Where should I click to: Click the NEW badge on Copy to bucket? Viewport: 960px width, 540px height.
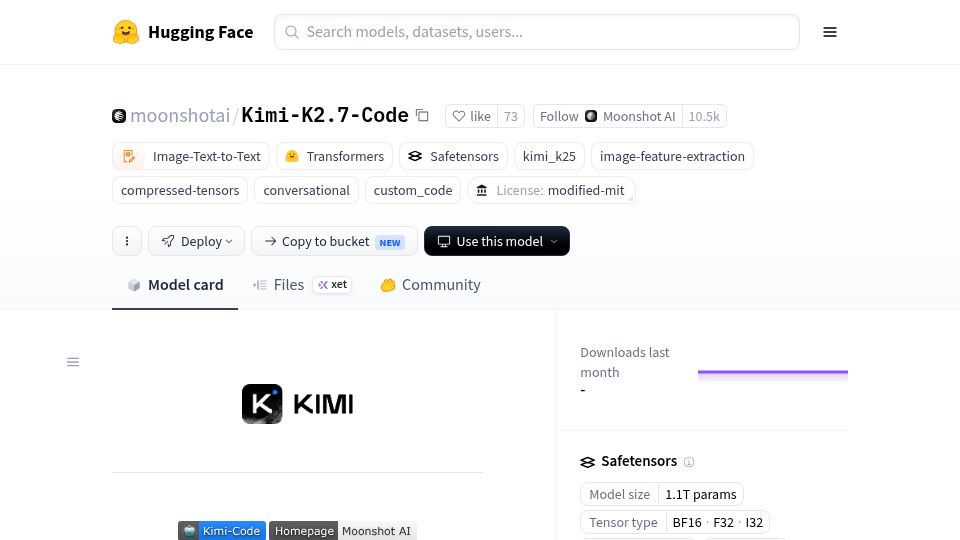[x=390, y=242]
